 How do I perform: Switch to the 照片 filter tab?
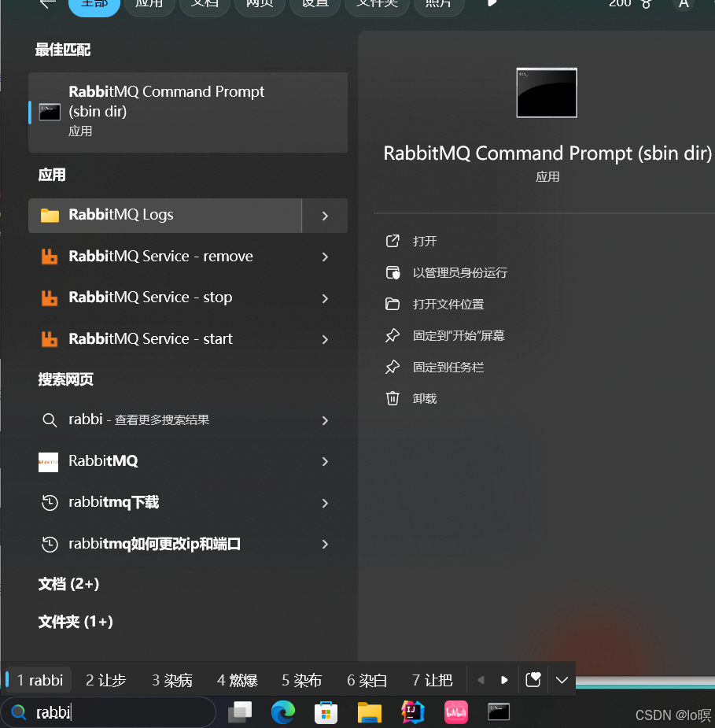tap(438, 5)
